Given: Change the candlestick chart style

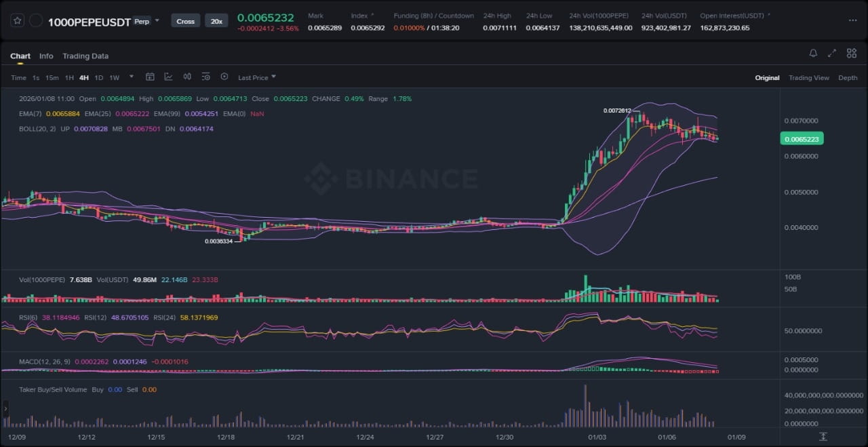Looking at the screenshot, I should [187, 77].
